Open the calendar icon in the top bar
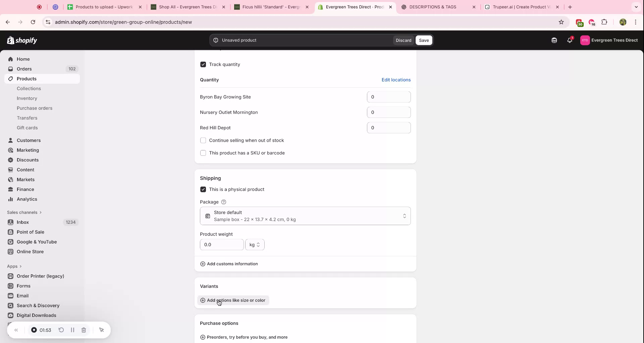Viewport: 644px width, 343px height. (x=554, y=40)
